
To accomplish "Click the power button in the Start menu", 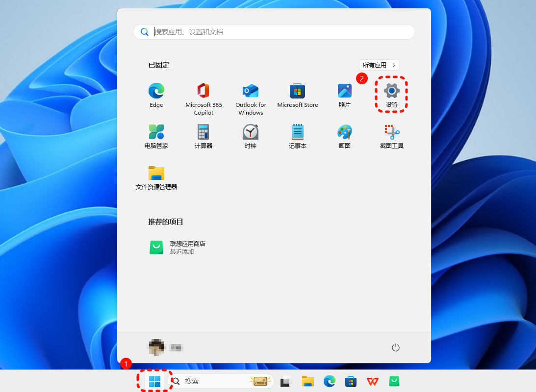I will 396,347.
